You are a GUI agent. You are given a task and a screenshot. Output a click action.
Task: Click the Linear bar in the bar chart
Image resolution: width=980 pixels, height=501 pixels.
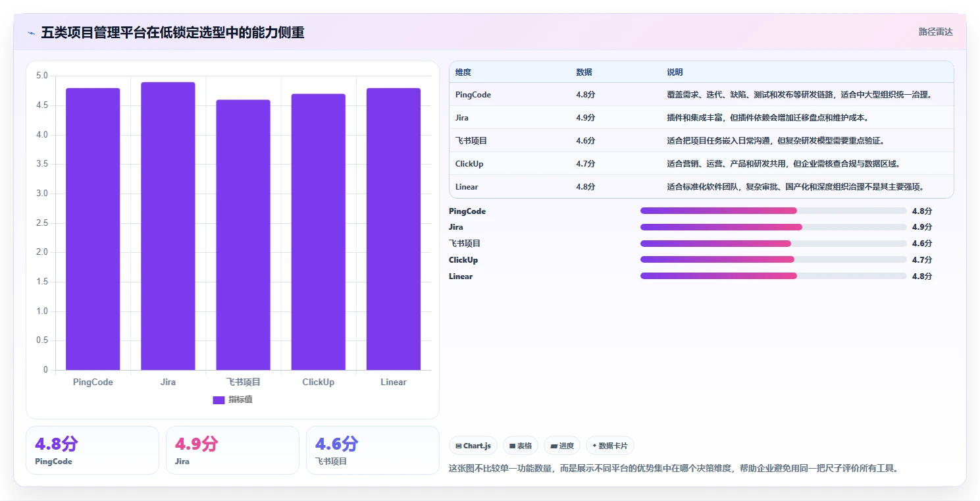click(394, 229)
